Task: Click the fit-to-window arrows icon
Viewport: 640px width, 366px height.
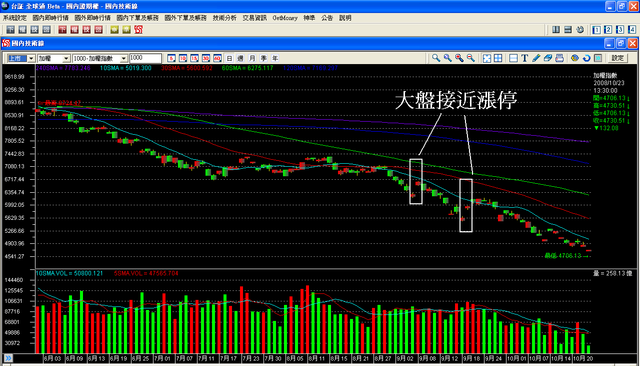Action: (487, 58)
